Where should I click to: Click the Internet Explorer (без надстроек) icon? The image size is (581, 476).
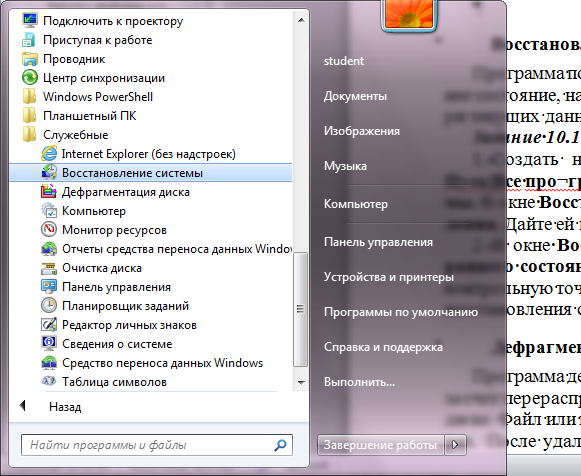pyautogui.click(x=49, y=154)
